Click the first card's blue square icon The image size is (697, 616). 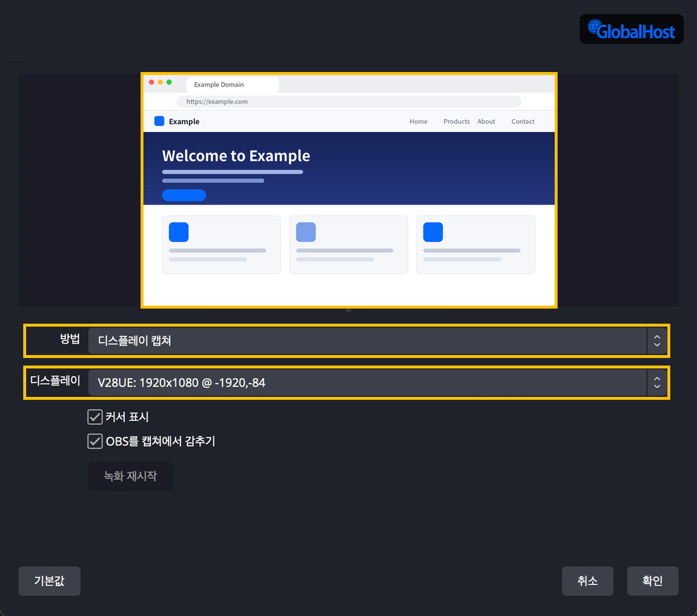179,232
